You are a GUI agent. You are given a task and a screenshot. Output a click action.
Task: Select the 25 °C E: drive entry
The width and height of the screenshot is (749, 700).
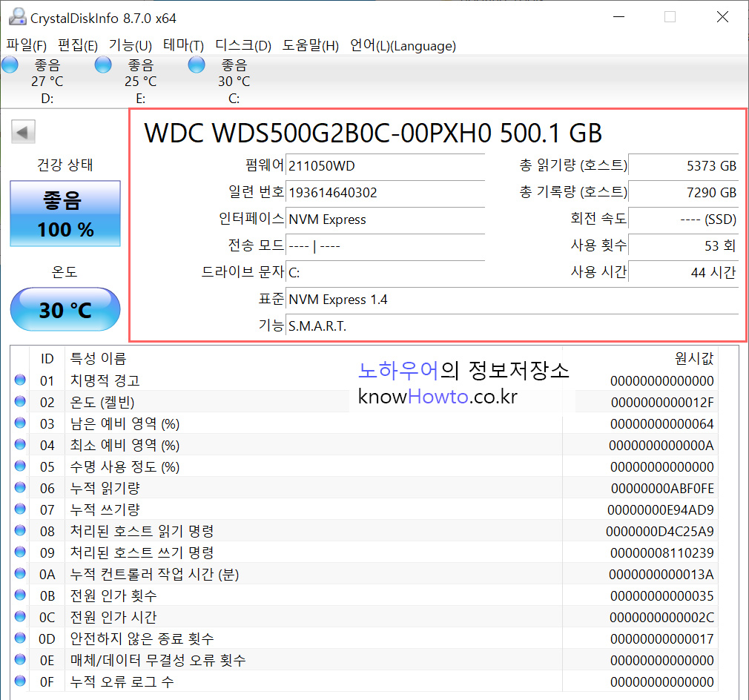point(140,81)
